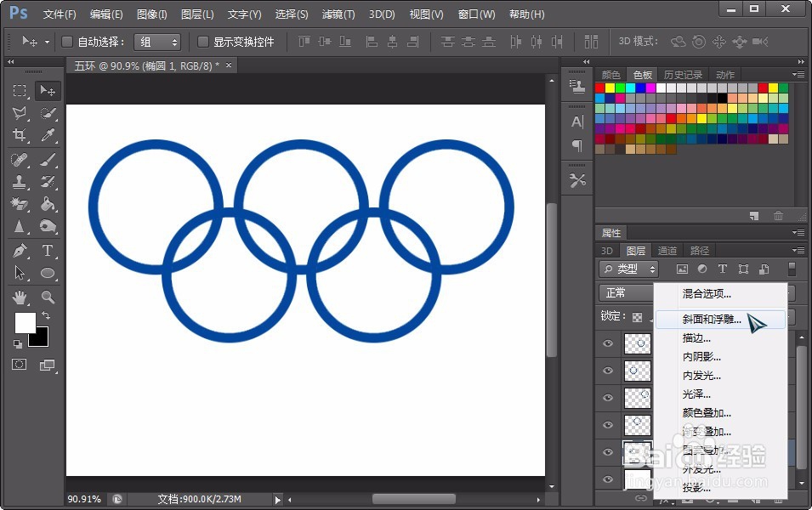Select the Path Selection tool

point(20,273)
